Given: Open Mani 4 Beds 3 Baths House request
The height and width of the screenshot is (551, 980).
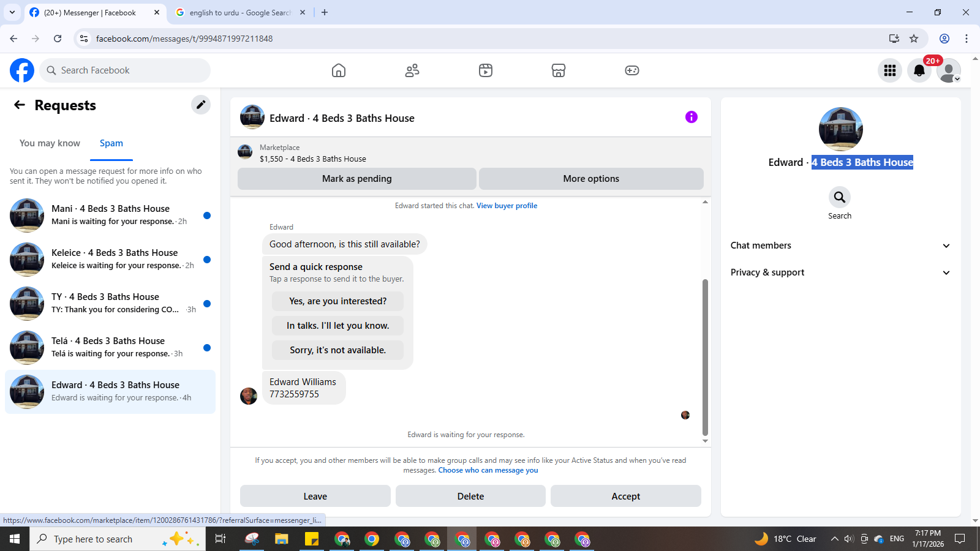Looking at the screenshot, I should click(x=110, y=216).
